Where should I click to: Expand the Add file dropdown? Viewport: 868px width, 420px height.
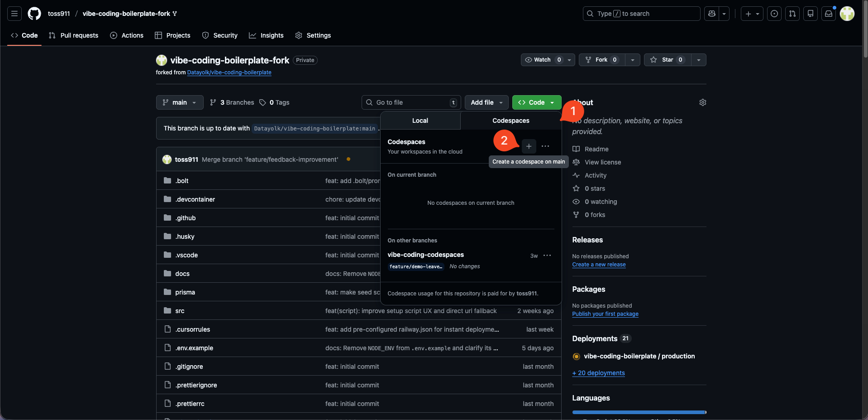(x=486, y=102)
